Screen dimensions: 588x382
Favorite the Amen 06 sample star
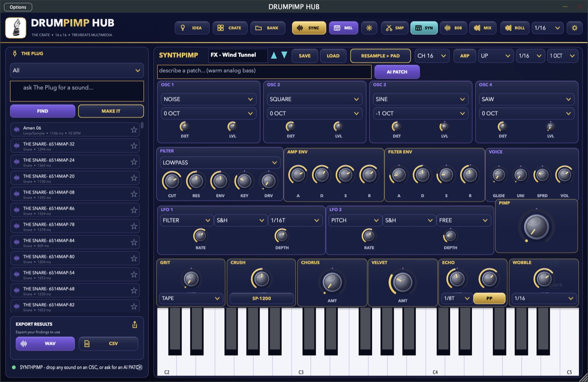(134, 130)
